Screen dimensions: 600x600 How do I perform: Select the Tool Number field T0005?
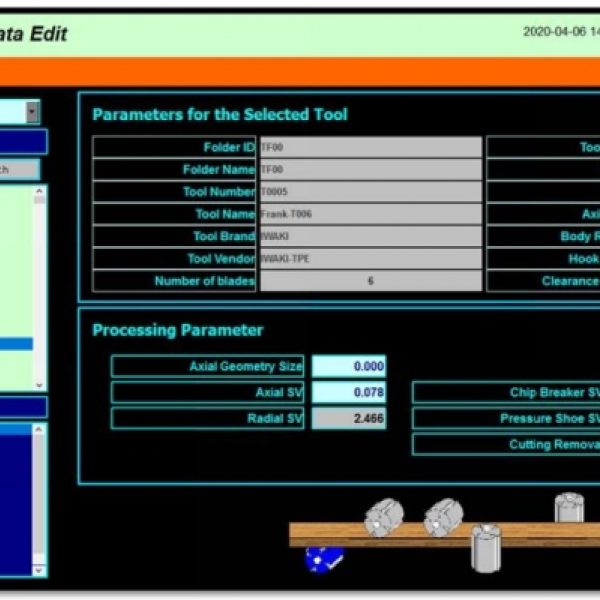pyautogui.click(x=369, y=192)
